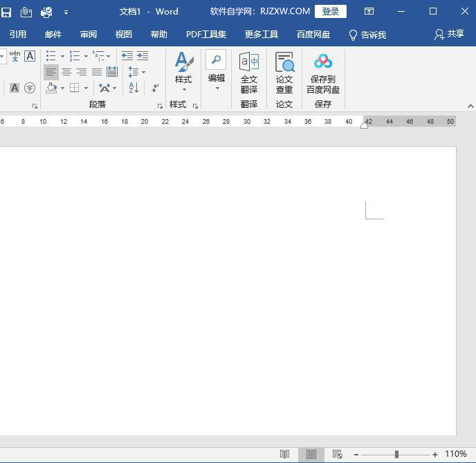Click the zoom slider handle

[396, 454]
